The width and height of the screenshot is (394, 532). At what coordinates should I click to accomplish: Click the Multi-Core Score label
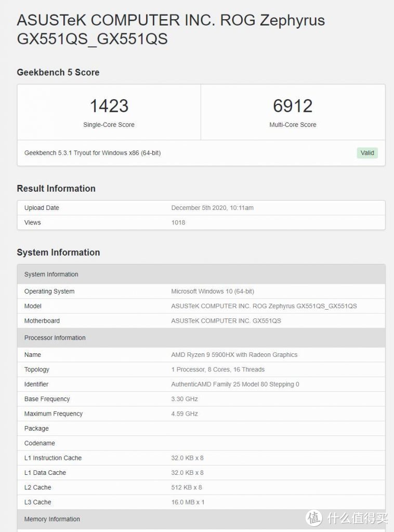point(293,125)
